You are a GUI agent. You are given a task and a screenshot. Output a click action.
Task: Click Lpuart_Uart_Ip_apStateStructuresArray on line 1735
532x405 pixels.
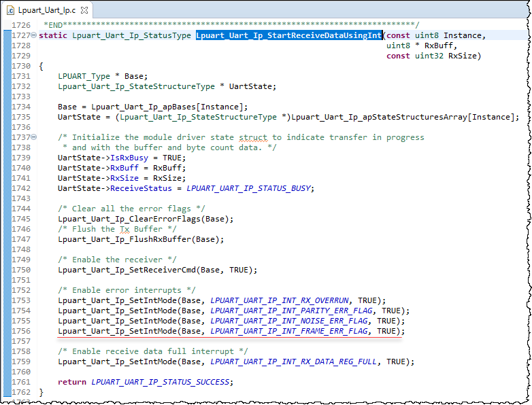pyautogui.click(x=379, y=117)
